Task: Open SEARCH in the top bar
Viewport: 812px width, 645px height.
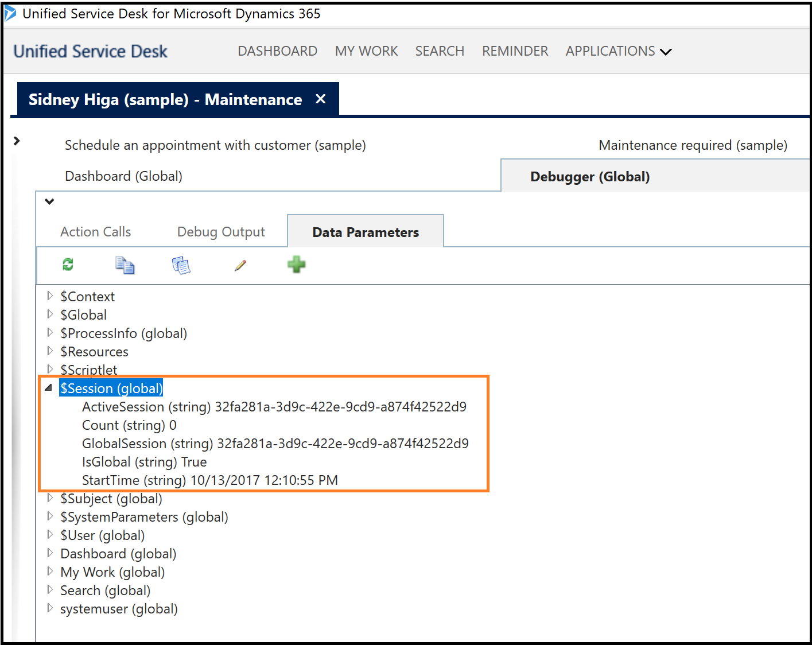Action: coord(440,51)
